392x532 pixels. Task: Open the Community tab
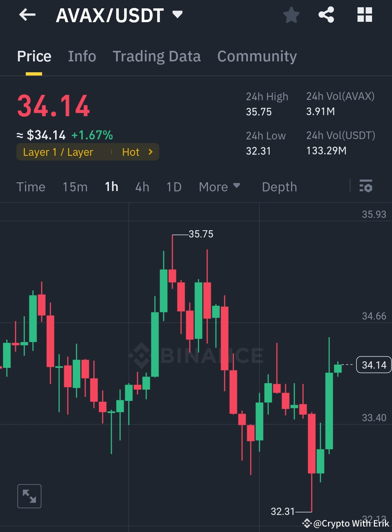click(257, 56)
